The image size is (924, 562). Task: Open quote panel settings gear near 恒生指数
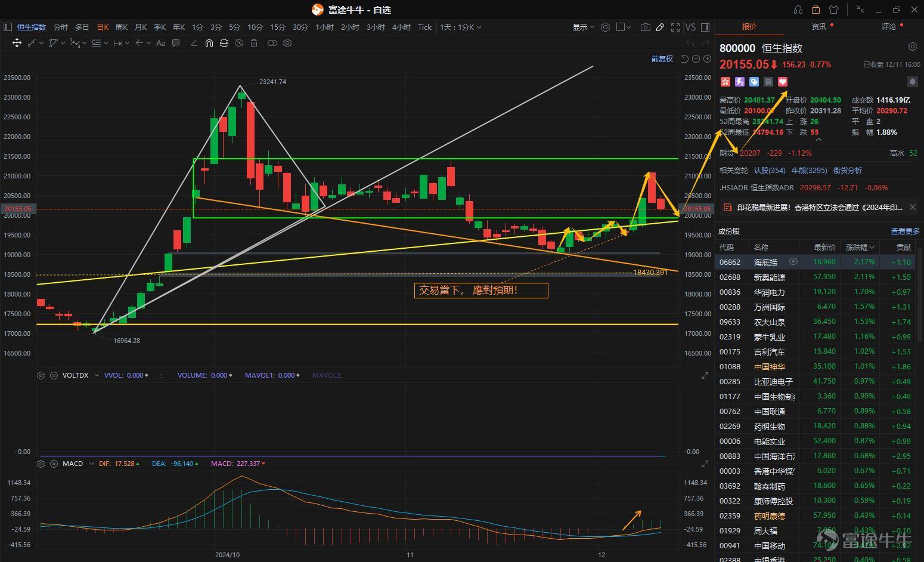click(x=912, y=47)
